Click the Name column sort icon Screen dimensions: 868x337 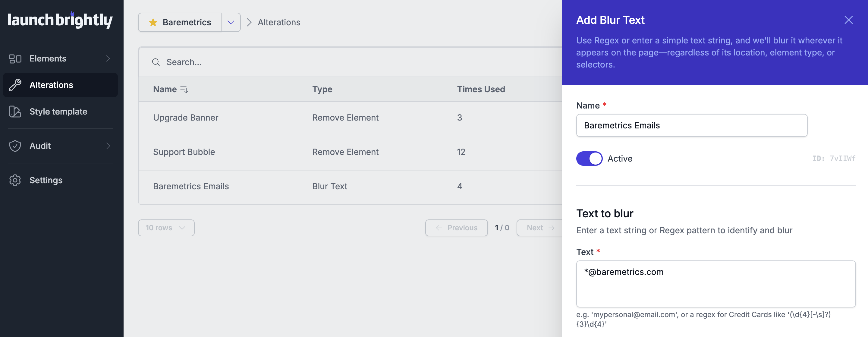tap(184, 89)
